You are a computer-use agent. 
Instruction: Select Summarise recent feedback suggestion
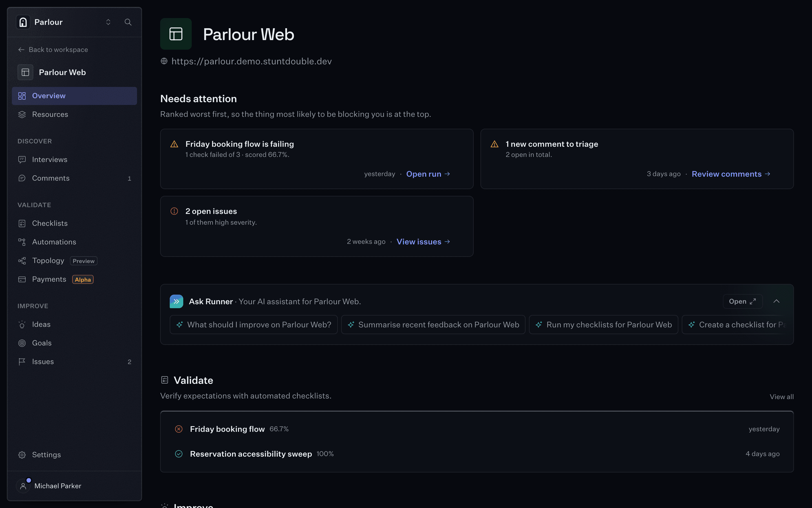pos(433,325)
